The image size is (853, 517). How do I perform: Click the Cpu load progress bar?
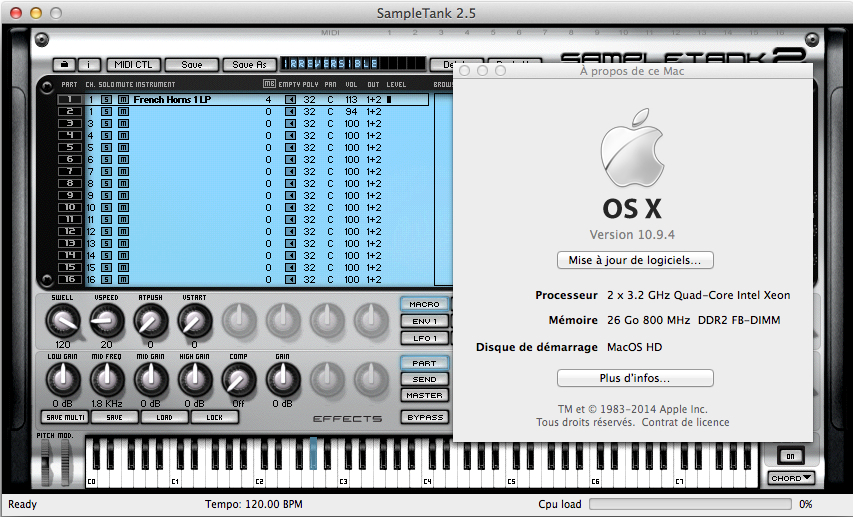coord(690,504)
